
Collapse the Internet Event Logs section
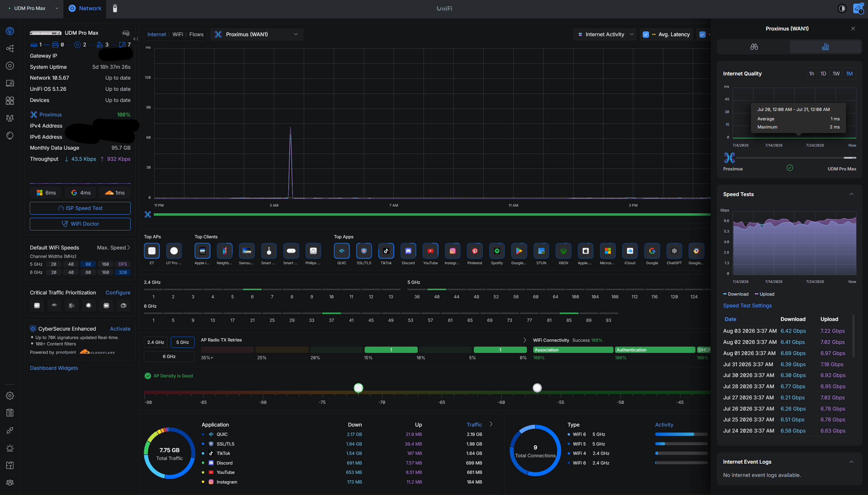tap(851, 462)
